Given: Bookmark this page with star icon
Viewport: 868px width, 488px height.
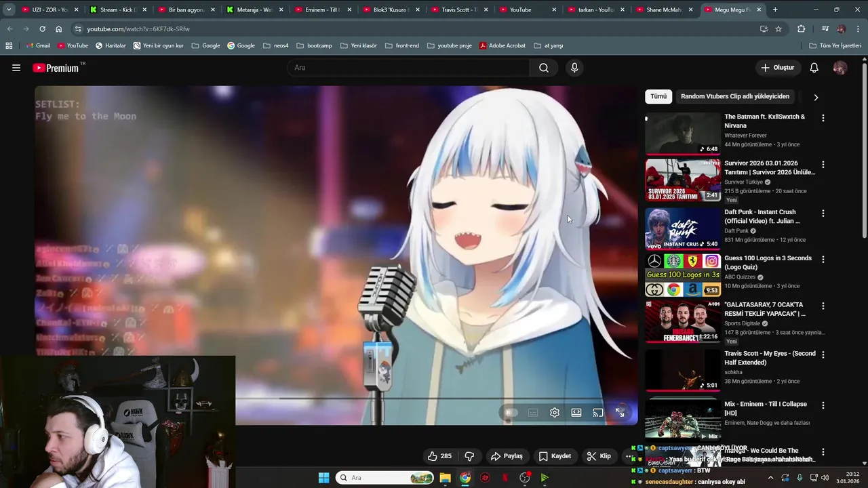Looking at the screenshot, I should (x=778, y=29).
